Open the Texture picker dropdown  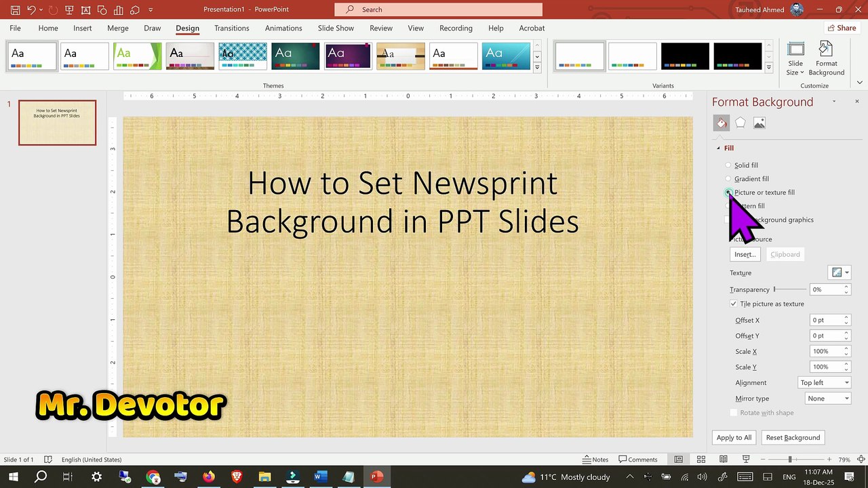pyautogui.click(x=840, y=272)
